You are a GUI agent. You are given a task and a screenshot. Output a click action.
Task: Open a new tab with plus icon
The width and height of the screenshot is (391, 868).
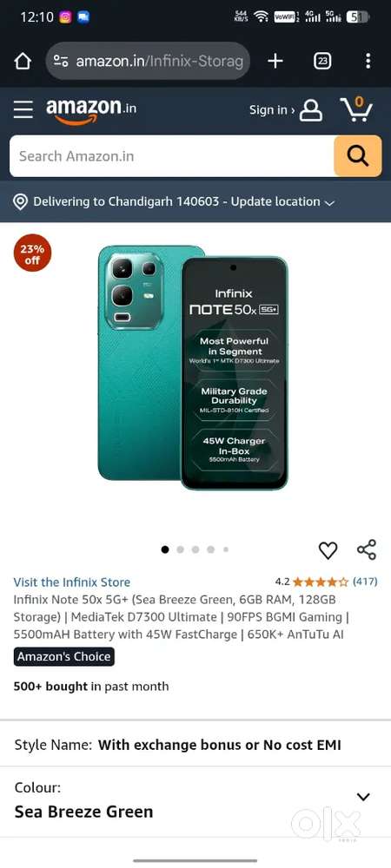tap(275, 61)
